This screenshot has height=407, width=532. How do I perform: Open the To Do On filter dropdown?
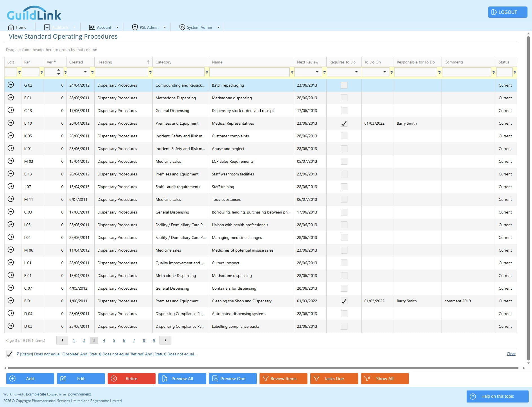(385, 72)
